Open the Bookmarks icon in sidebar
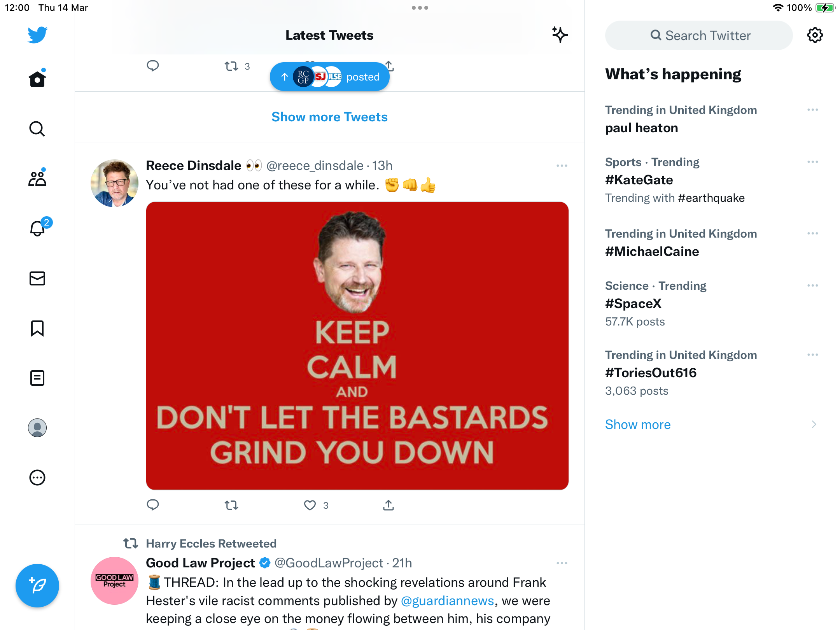Viewport: 840px width, 630px height. [37, 328]
